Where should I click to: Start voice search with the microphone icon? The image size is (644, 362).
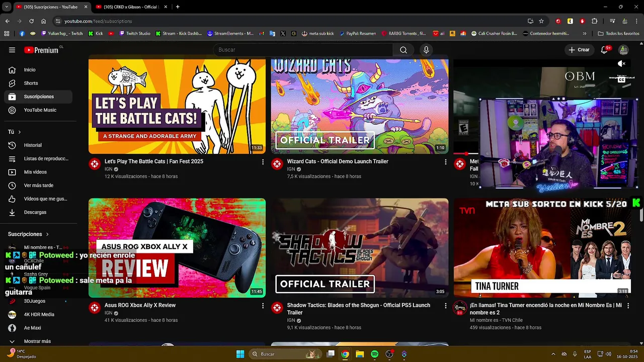pyautogui.click(x=426, y=50)
